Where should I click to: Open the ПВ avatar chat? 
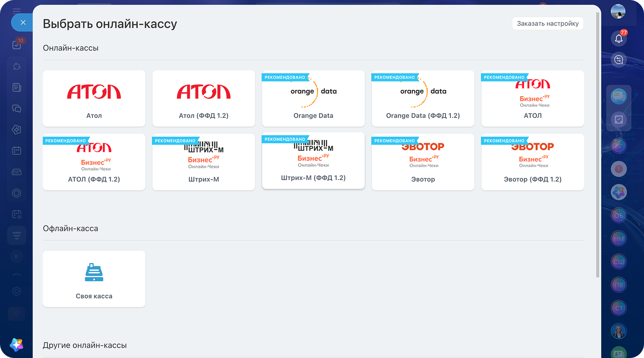tap(619, 285)
